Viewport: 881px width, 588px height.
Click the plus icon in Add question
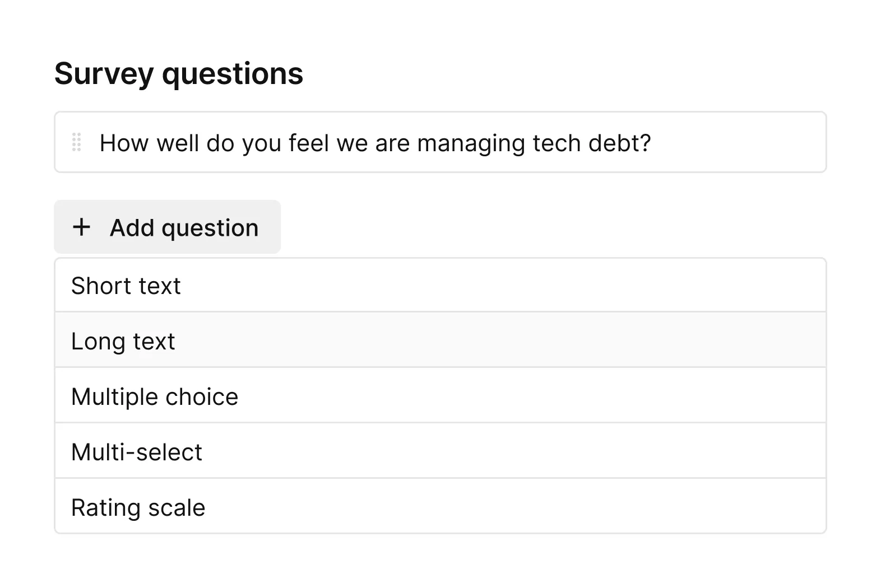click(82, 227)
